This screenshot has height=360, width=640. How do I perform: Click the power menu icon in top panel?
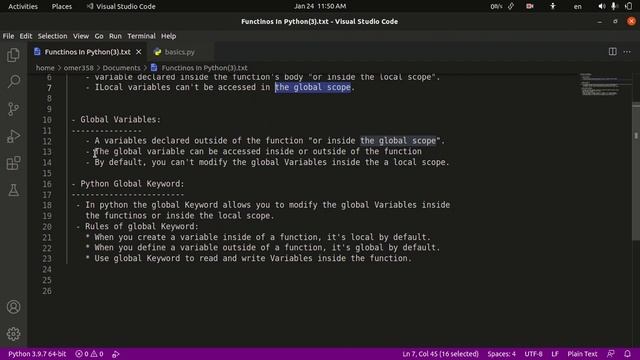tap(629, 6)
